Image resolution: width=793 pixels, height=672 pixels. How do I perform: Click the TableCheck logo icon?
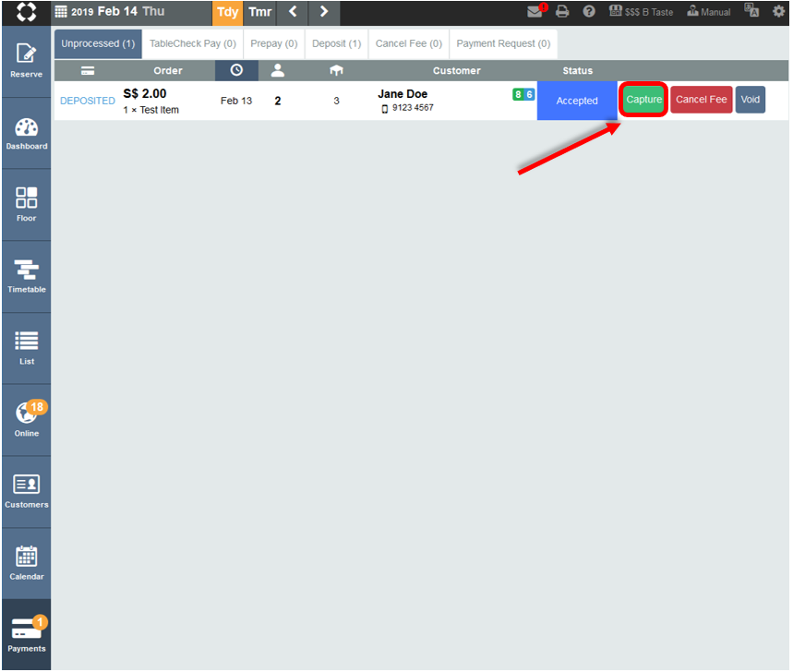26,12
